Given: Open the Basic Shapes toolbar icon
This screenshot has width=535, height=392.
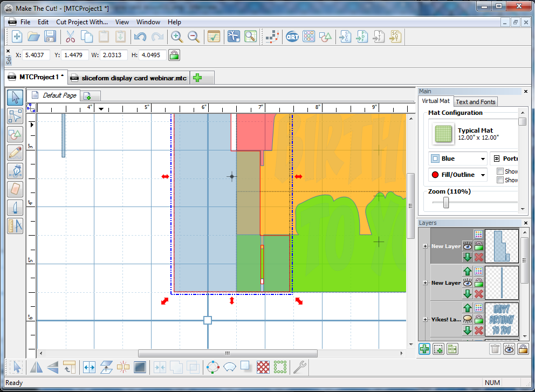Looking at the screenshot, I should tap(325, 37).
